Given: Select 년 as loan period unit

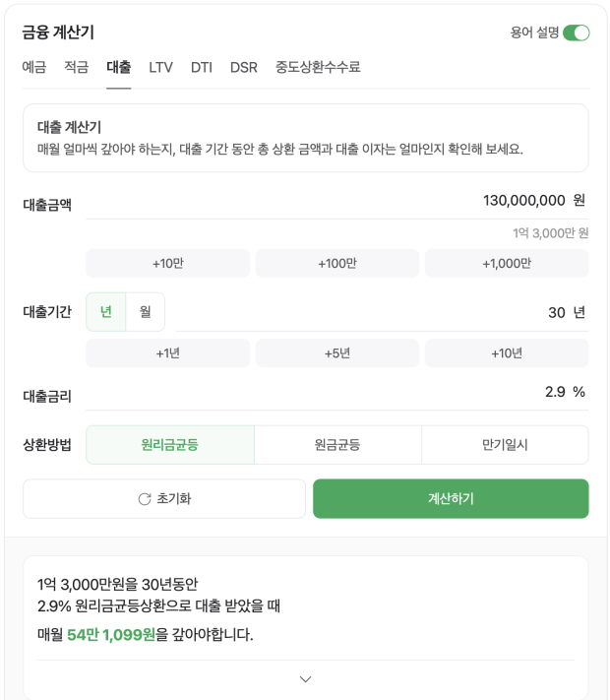Looking at the screenshot, I should point(106,312).
